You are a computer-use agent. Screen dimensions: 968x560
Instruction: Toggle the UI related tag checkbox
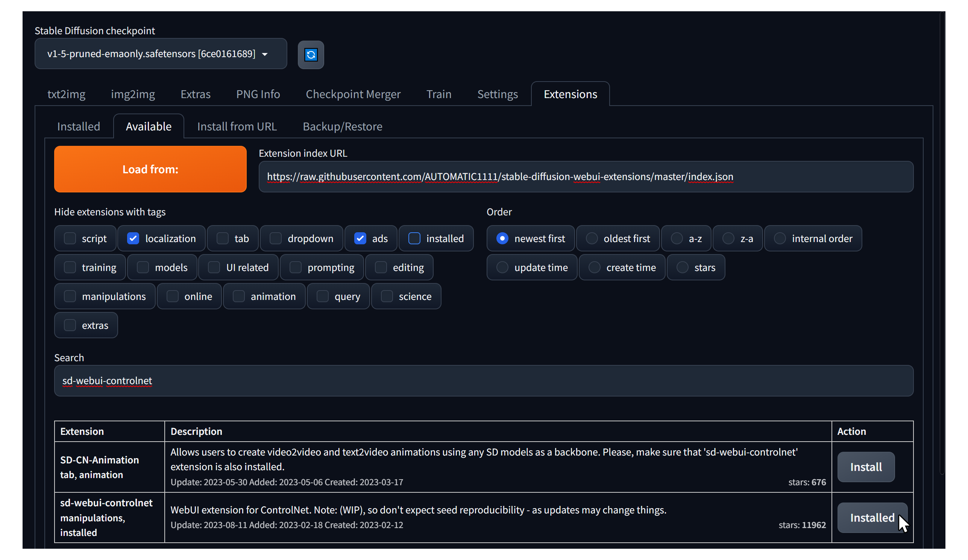(x=214, y=267)
